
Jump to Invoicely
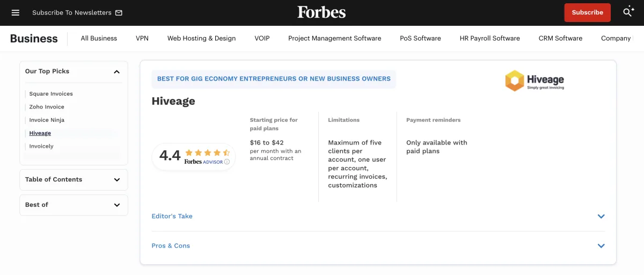pos(41,146)
